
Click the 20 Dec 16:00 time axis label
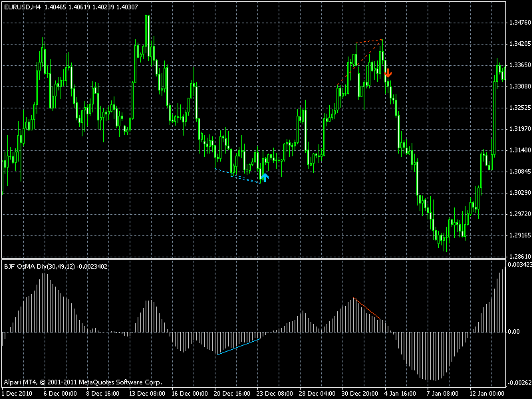232,394
